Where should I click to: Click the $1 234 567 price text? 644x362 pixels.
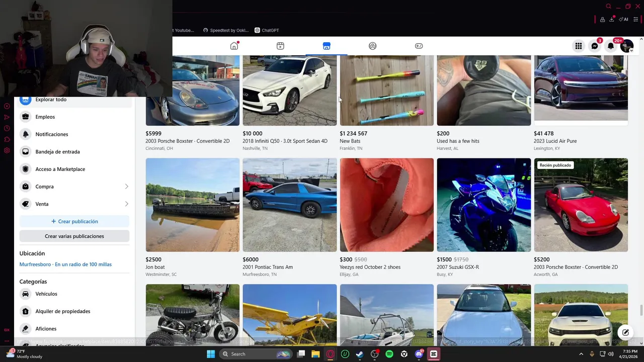(353, 134)
